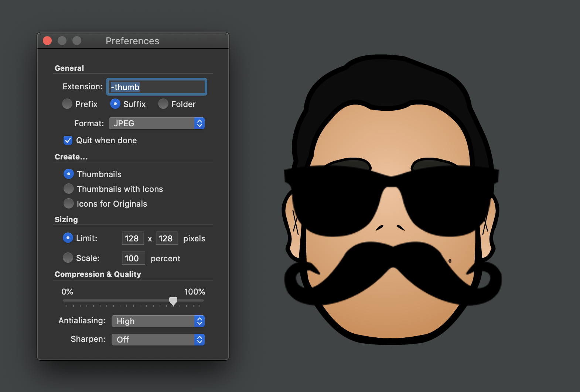Click the General section heading
The width and height of the screenshot is (580, 392).
[69, 68]
